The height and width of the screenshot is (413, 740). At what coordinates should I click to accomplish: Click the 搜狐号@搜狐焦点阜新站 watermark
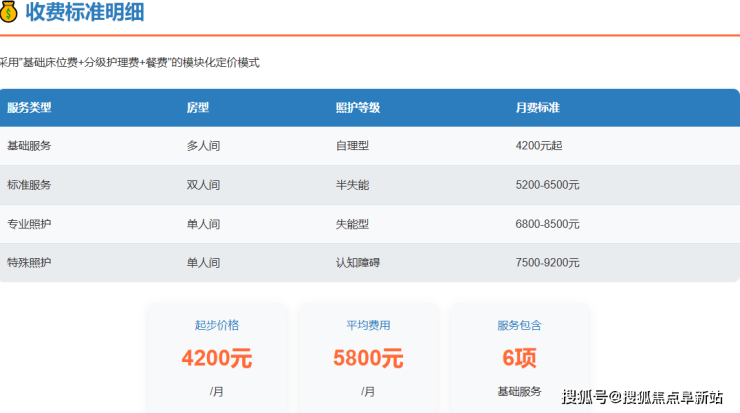[x=642, y=397]
